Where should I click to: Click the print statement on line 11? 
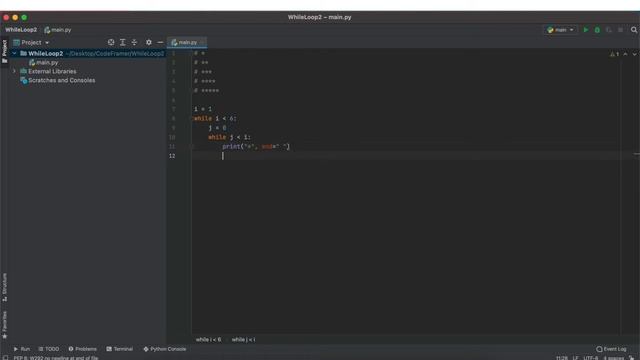(x=256, y=147)
